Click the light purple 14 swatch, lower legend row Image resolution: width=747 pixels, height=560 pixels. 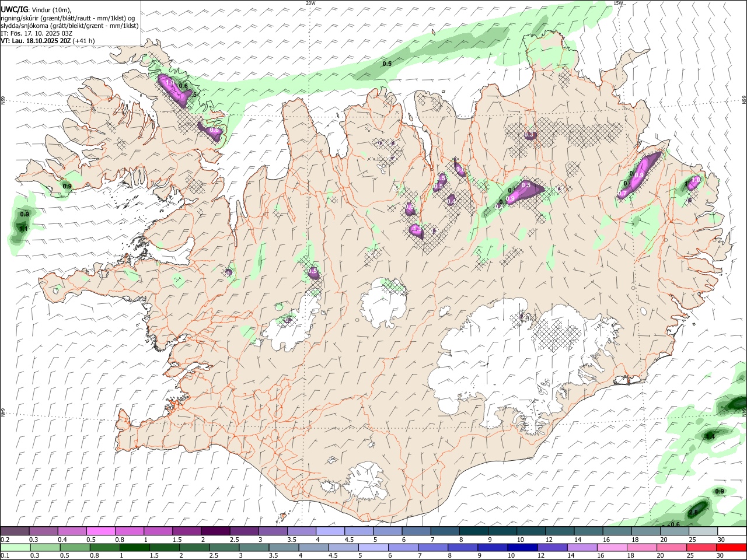point(582,548)
